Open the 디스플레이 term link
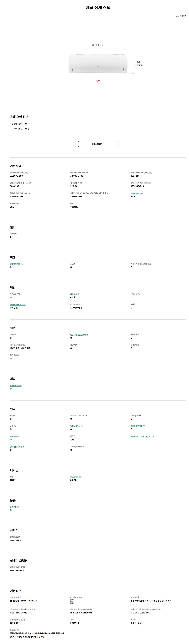 [x=74, y=477]
